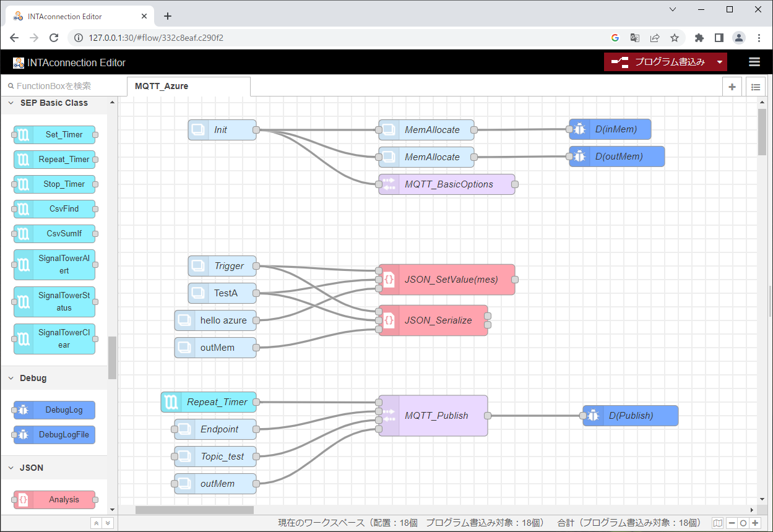Select the SignalTowerAlert node
773x532 pixels.
tap(53, 265)
